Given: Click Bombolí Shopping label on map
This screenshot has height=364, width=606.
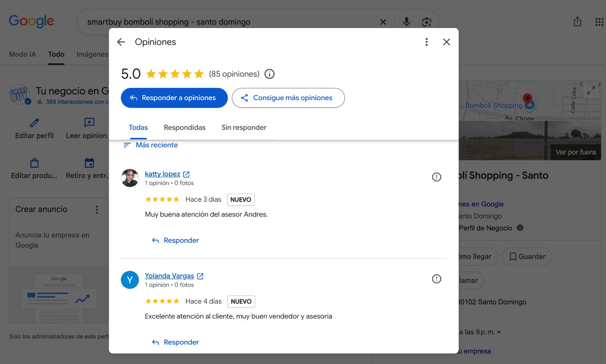Looking at the screenshot, I should tap(494, 106).
